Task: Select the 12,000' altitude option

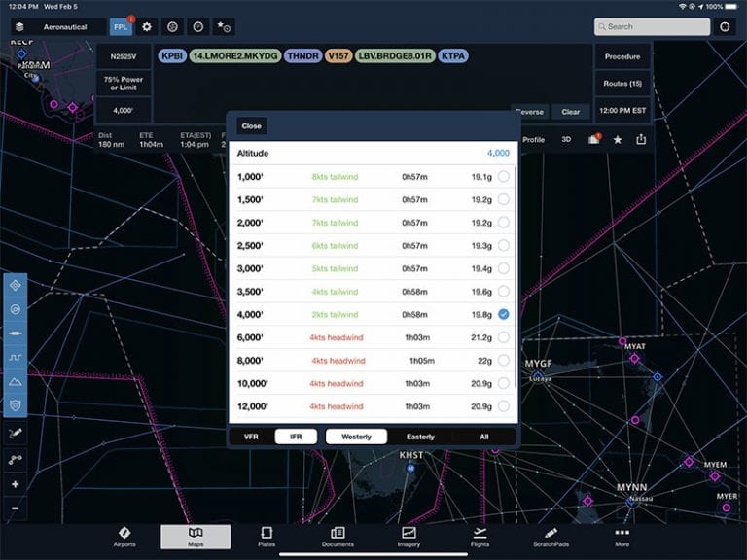Action: point(373,406)
